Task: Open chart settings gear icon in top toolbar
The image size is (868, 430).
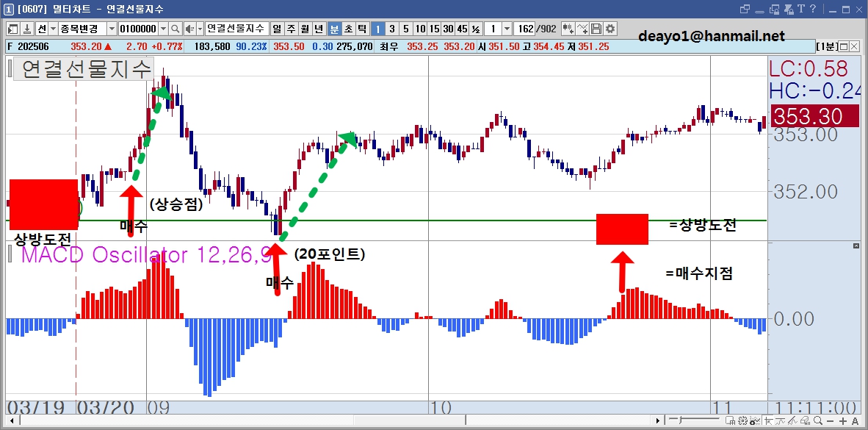Action: point(610,29)
